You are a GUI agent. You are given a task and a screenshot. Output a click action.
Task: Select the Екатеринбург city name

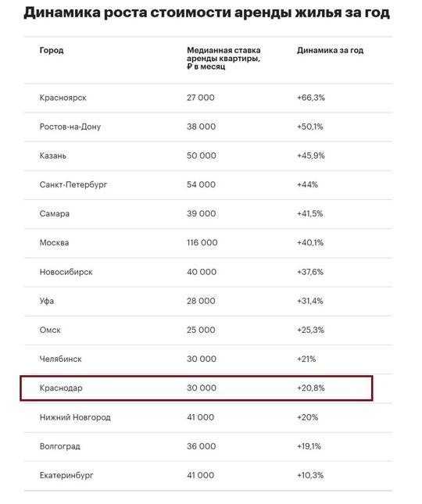coord(66,475)
